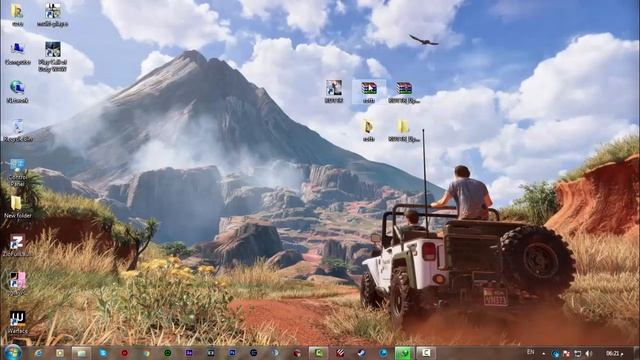Open Google Chrome from the taskbar
The image size is (640, 360).
coord(146,353)
